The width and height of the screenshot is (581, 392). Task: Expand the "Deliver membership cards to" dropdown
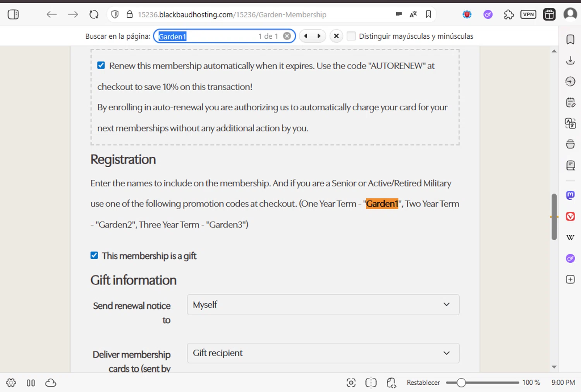323,353
